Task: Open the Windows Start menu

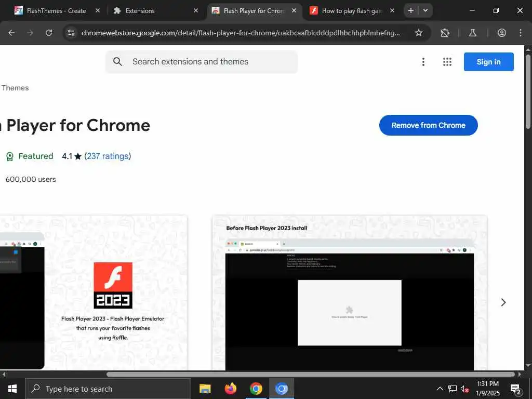Action: coord(12,389)
